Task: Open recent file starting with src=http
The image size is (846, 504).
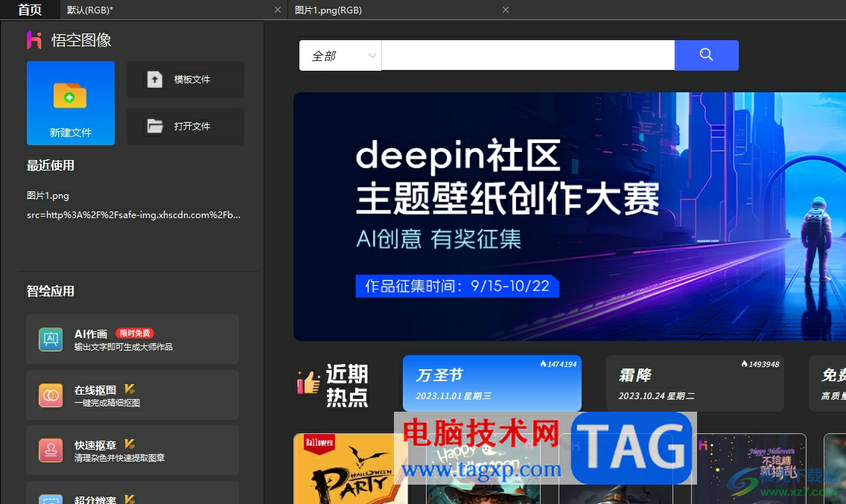Action: click(134, 214)
